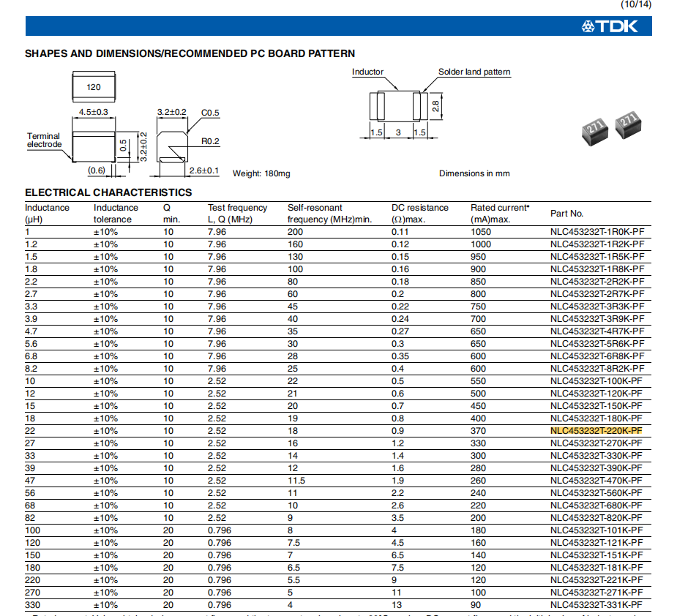Viewport: 677px width, 616px height.
Task: Click the "2.8" land pattern height dimension
Action: click(435, 106)
